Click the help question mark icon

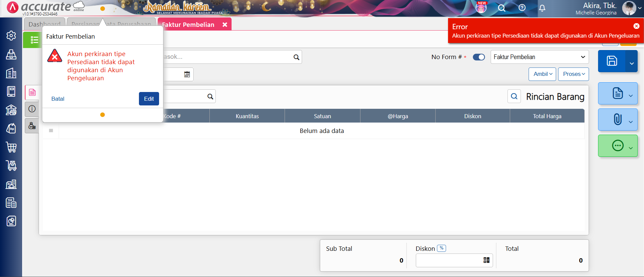click(522, 8)
